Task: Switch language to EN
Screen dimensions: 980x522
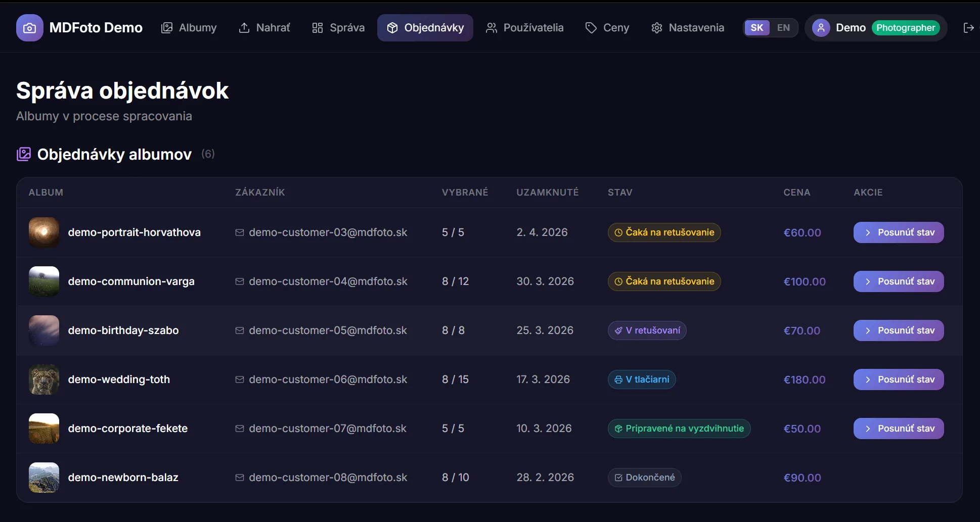Action: 783,28
